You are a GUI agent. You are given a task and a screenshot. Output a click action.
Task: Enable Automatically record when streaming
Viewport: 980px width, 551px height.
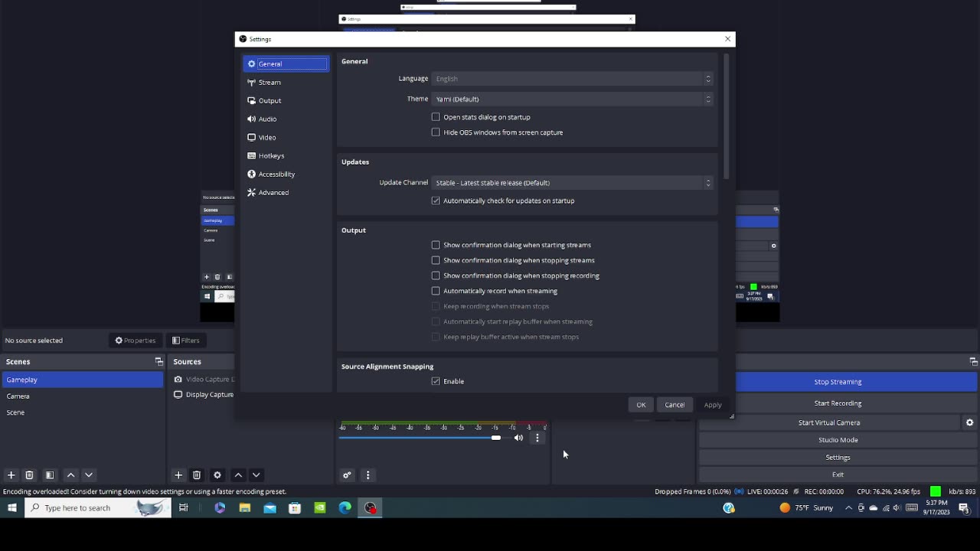436,291
